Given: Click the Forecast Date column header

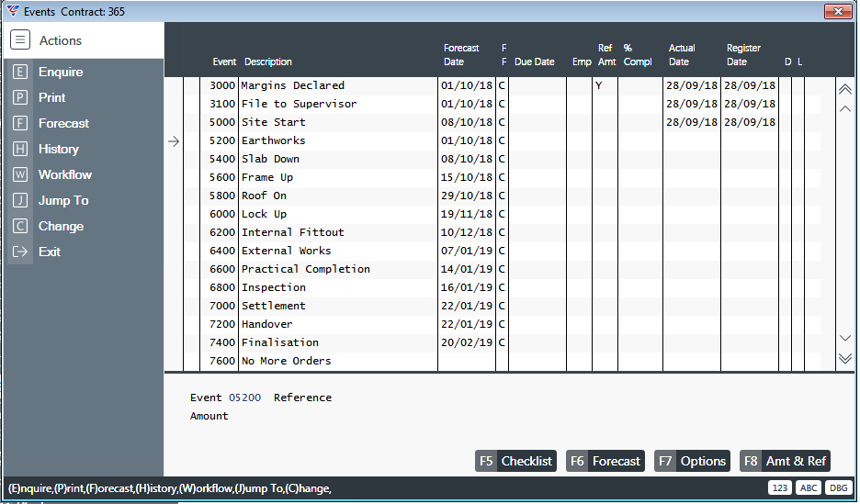Looking at the screenshot, I should tap(461, 55).
